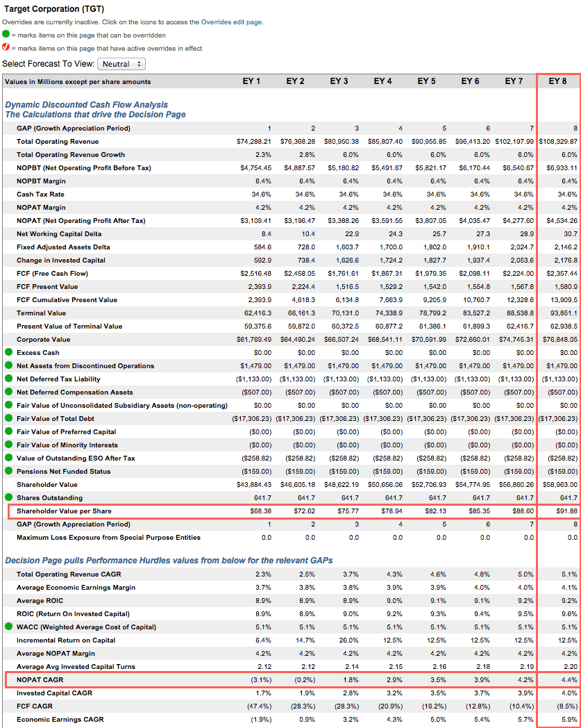
Task: Open the Select Forecast To View dropdown
Action: click(121, 64)
